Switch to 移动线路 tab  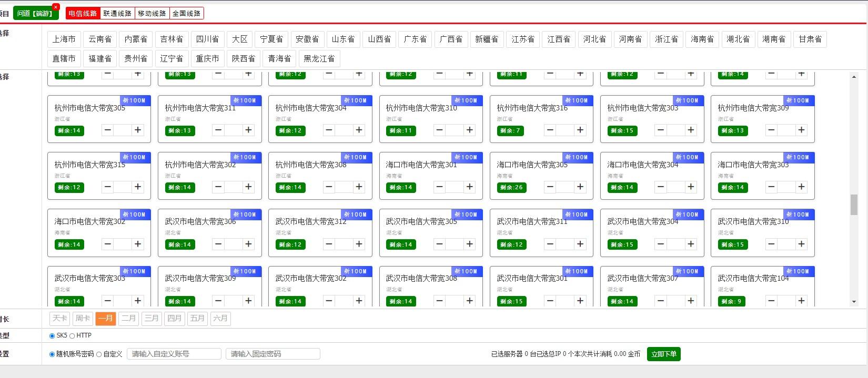coord(152,13)
